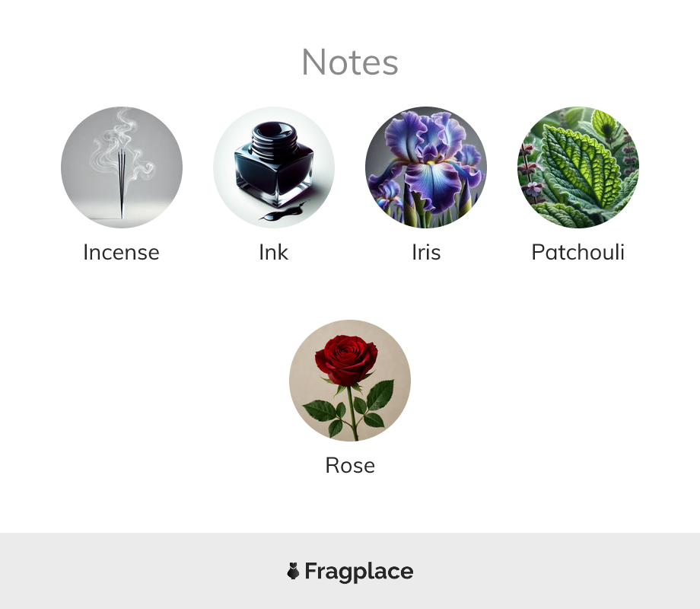
Task: Open the purple Iris flower image
Action: pyautogui.click(x=426, y=167)
